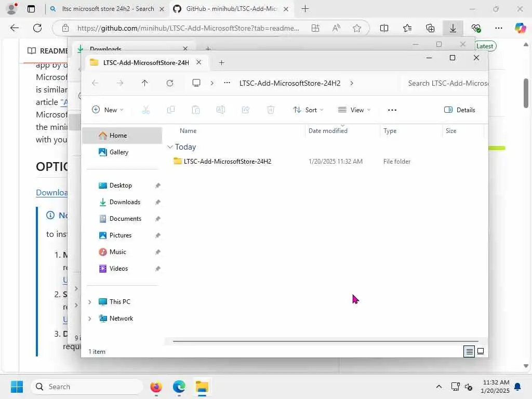Open Edge Downloads toolbar button
The width and height of the screenshot is (532, 399).
pos(453,28)
